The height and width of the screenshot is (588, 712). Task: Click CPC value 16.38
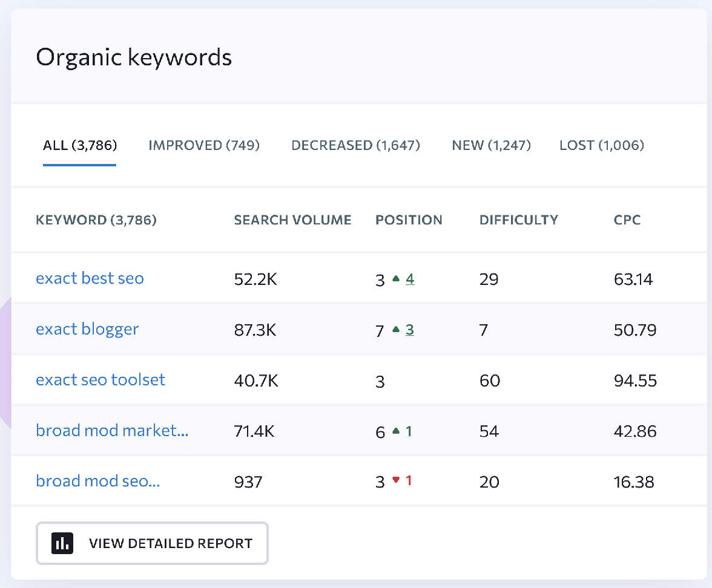click(x=634, y=482)
